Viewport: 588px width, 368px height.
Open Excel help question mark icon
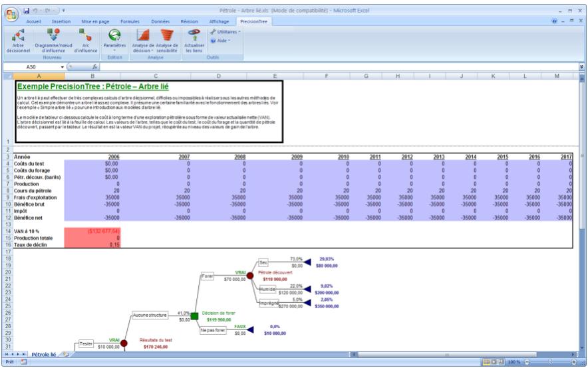click(x=554, y=21)
